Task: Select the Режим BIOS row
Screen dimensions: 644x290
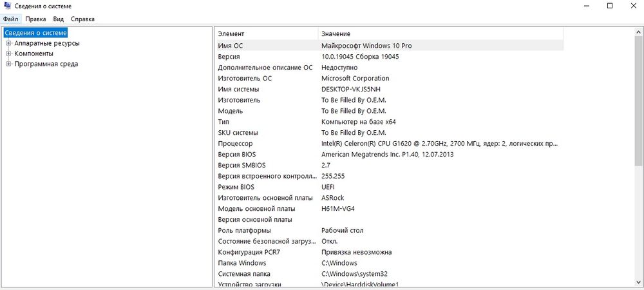Action: pos(390,187)
